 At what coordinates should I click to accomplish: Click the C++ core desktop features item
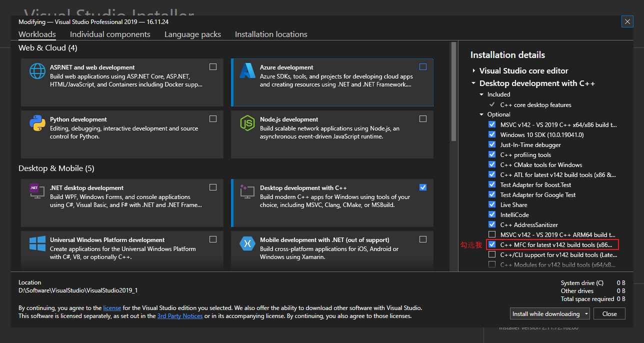(x=535, y=104)
